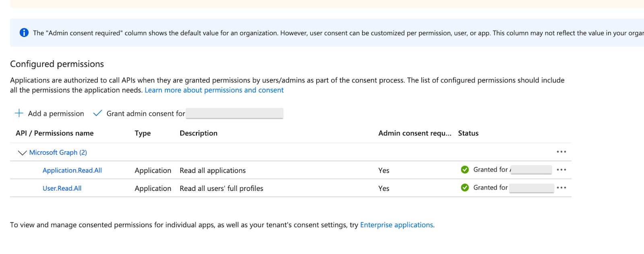Click the plus icon beside Add a permission
Screen dimensions: 644x254
pyautogui.click(x=19, y=113)
